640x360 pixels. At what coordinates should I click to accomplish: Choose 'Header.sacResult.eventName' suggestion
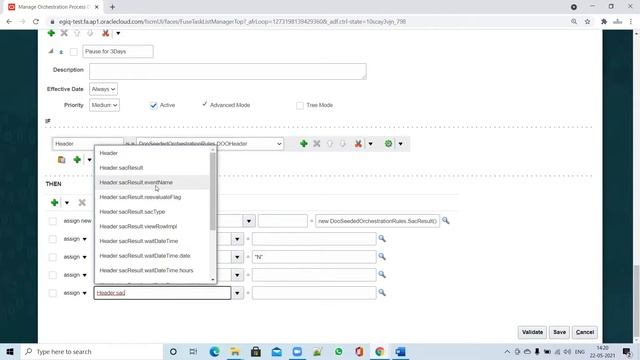[152, 182]
